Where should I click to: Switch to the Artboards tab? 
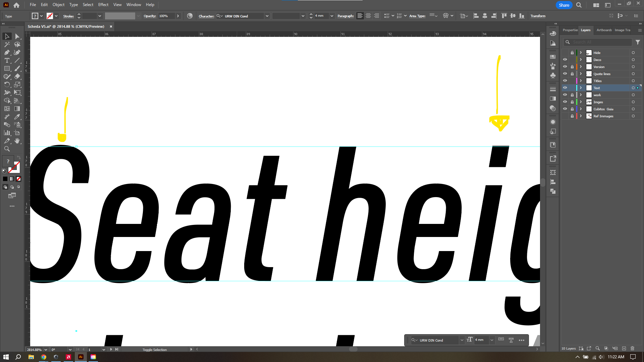pos(604,30)
